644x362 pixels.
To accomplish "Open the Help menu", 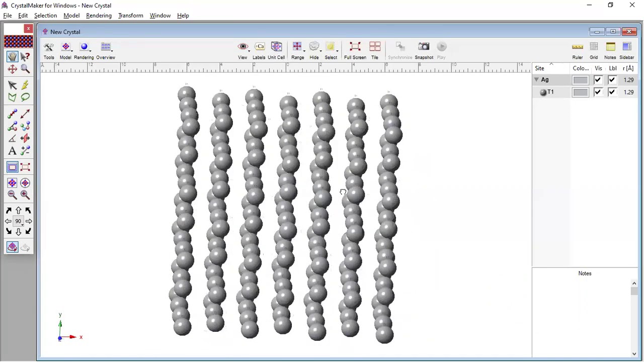I will [183, 16].
